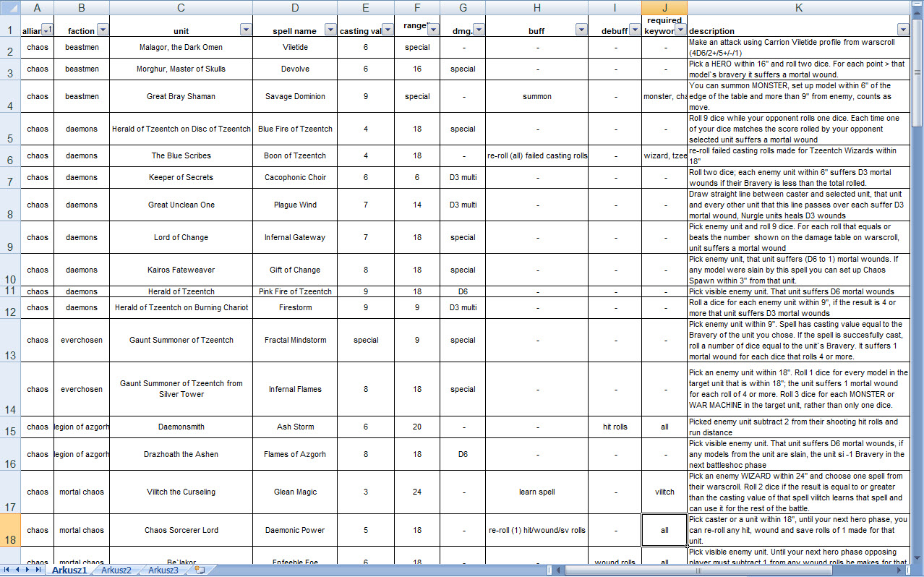Open the alliance column filter dropdown
Screen dimensions: 924x577
coord(47,30)
